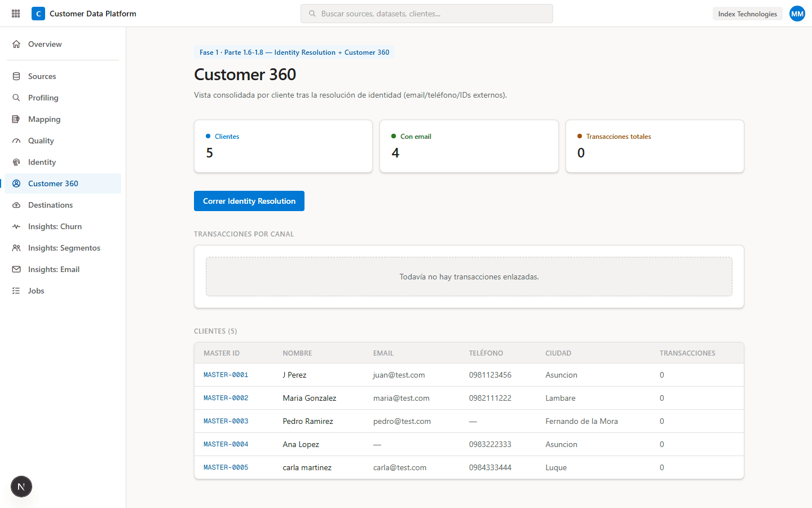This screenshot has height=508, width=812.
Task: Click the Fase 1 Parte 1.6-1.8 breadcrumb tag
Action: (294, 52)
